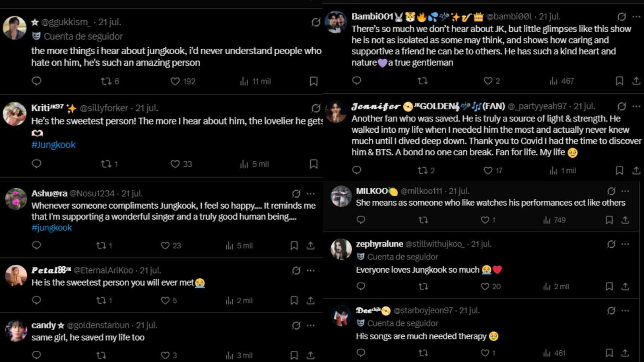Open more options on Bambi001's tweet

point(636,16)
